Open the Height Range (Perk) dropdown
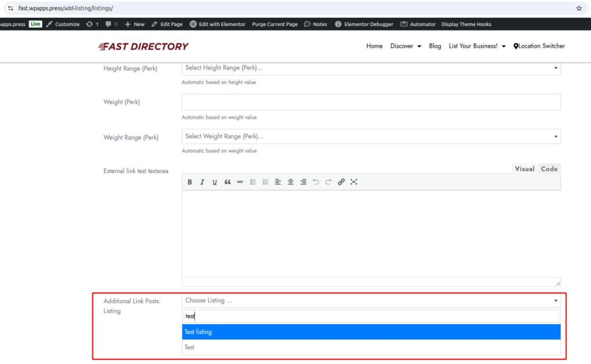 pyautogui.click(x=371, y=68)
